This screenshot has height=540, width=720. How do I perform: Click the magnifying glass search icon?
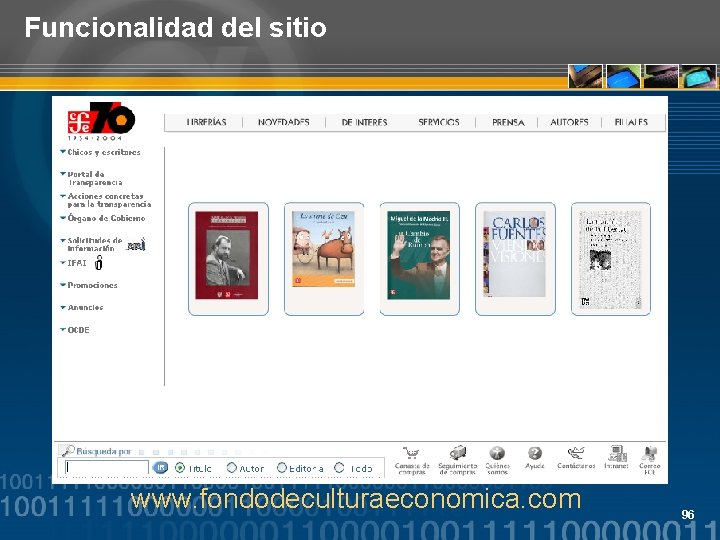67,450
